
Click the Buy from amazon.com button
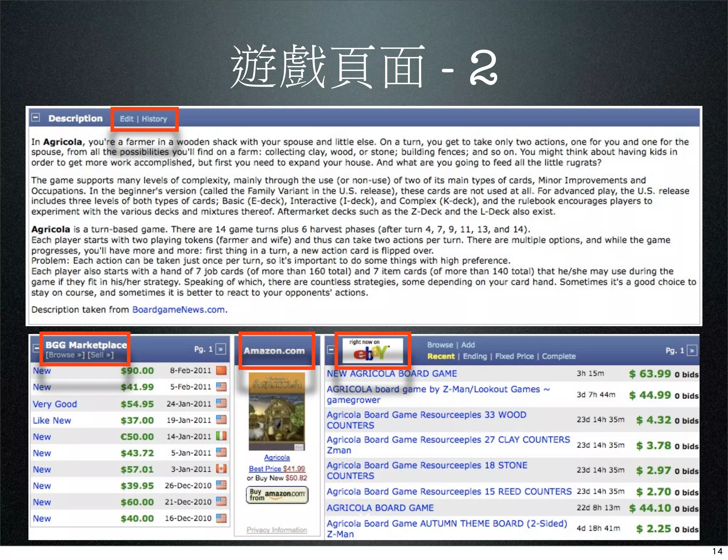277,495
